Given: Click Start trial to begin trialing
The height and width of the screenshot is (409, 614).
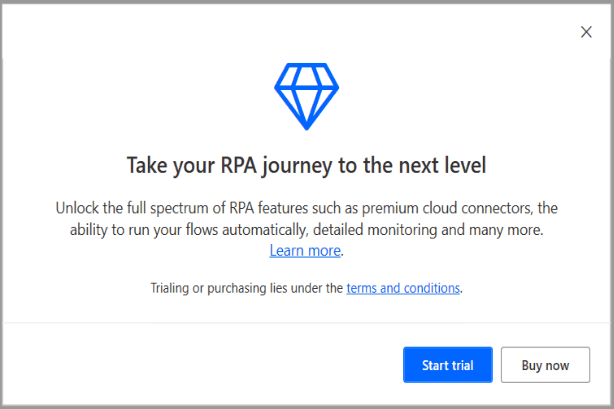Looking at the screenshot, I should (448, 365).
